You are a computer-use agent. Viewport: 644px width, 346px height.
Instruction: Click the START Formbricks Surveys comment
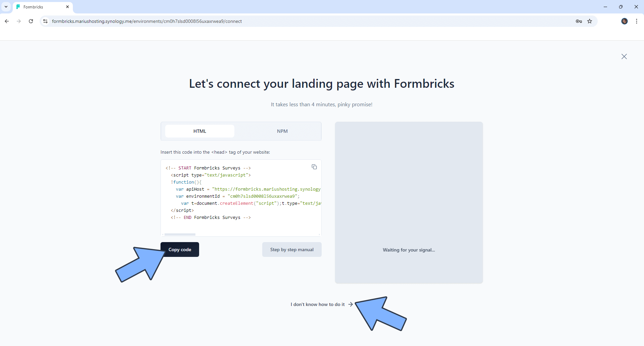208,168
